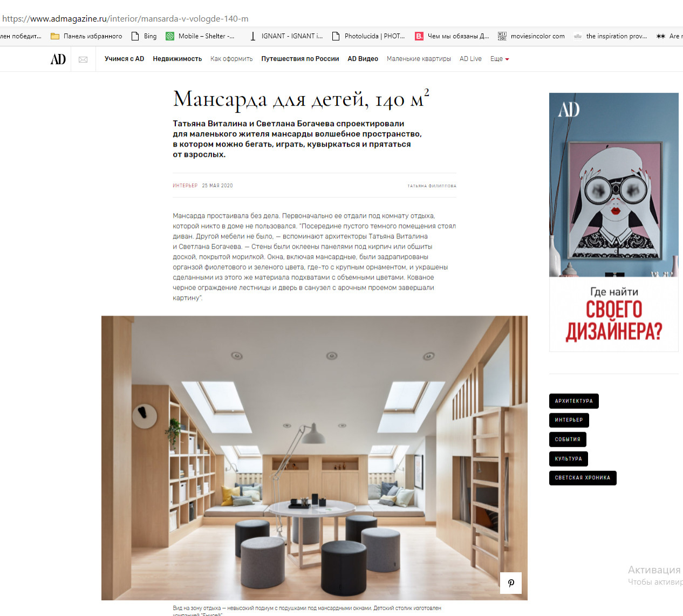
Task: Click the 'Архитектура' tag button
Action: pyautogui.click(x=573, y=401)
